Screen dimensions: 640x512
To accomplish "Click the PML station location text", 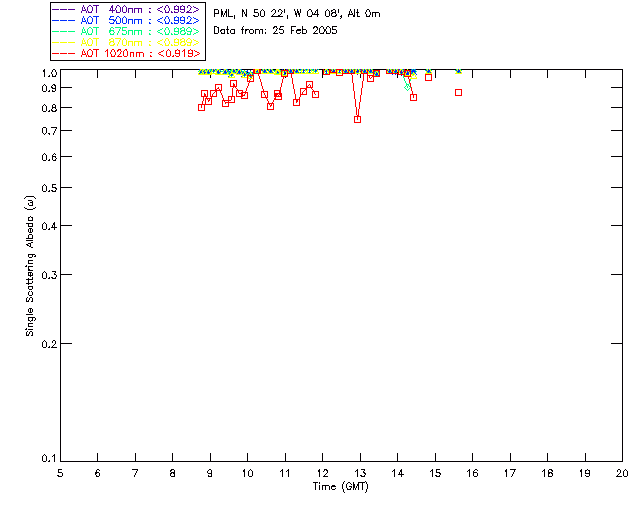I will coord(297,14).
